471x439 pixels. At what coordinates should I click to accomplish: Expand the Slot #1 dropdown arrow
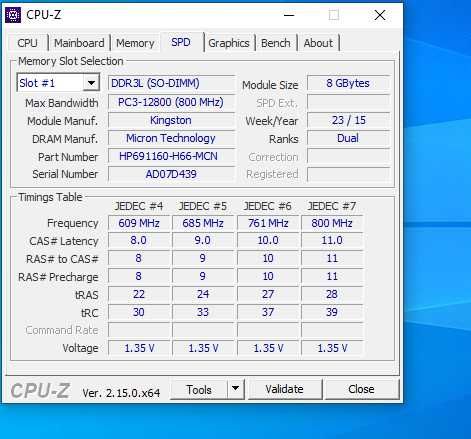[x=91, y=83]
